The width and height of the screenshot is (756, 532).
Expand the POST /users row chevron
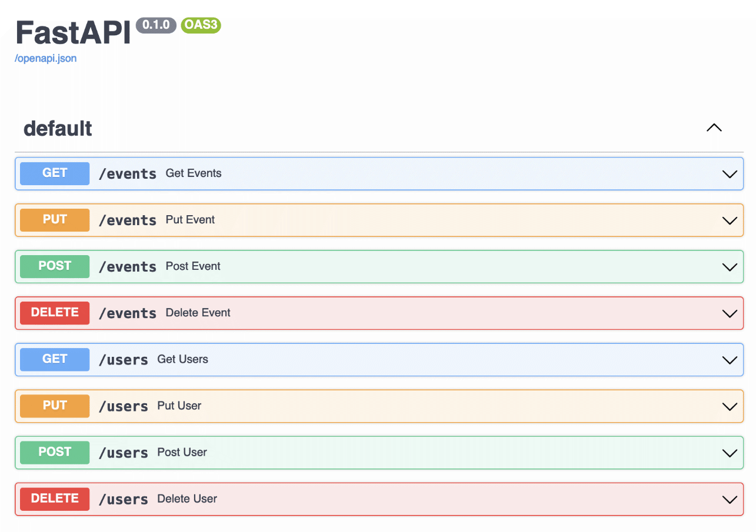pos(730,453)
